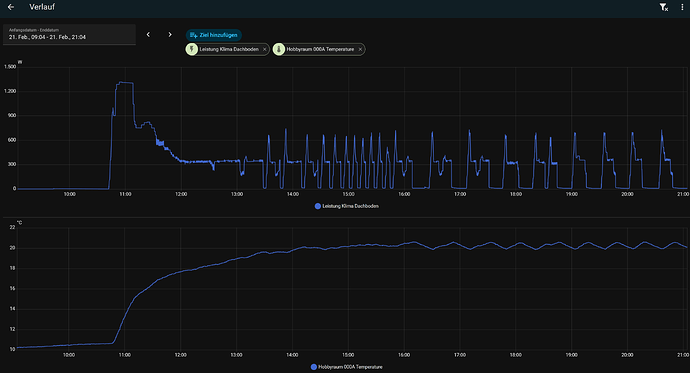Open the Anfangsdatum - Enddatum date range field
This screenshot has height=373, width=690.
pyautogui.click(x=69, y=34)
